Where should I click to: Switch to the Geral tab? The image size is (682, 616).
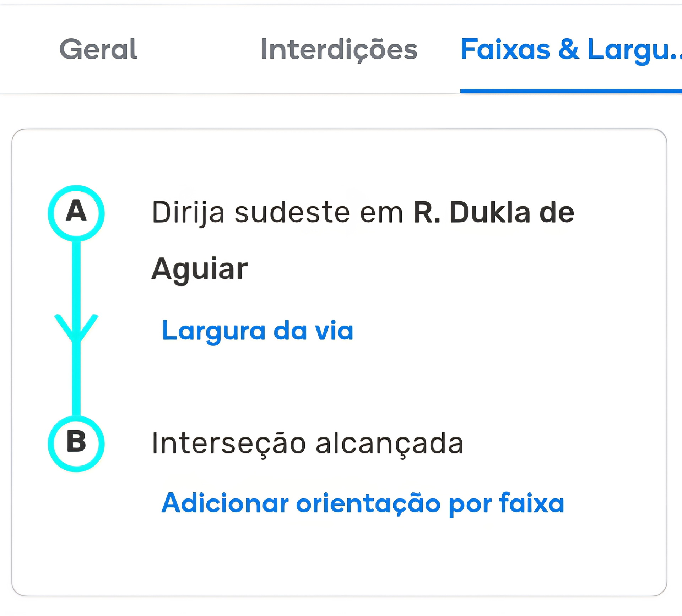click(98, 49)
